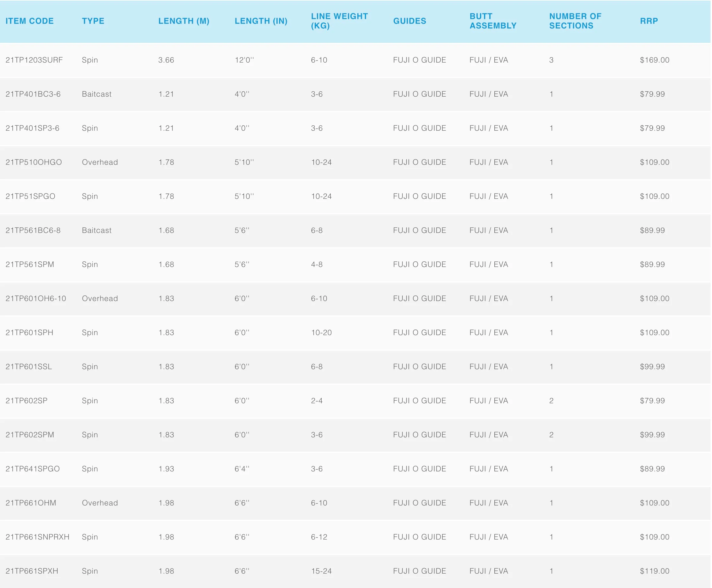Click 1.21 length in the 21TP401BC3-6 row

point(166,94)
